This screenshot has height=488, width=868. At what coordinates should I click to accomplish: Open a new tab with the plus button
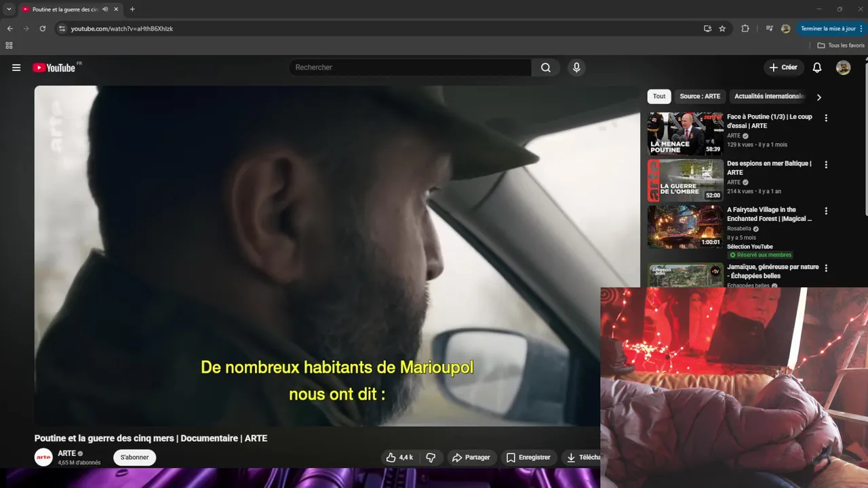(x=132, y=9)
